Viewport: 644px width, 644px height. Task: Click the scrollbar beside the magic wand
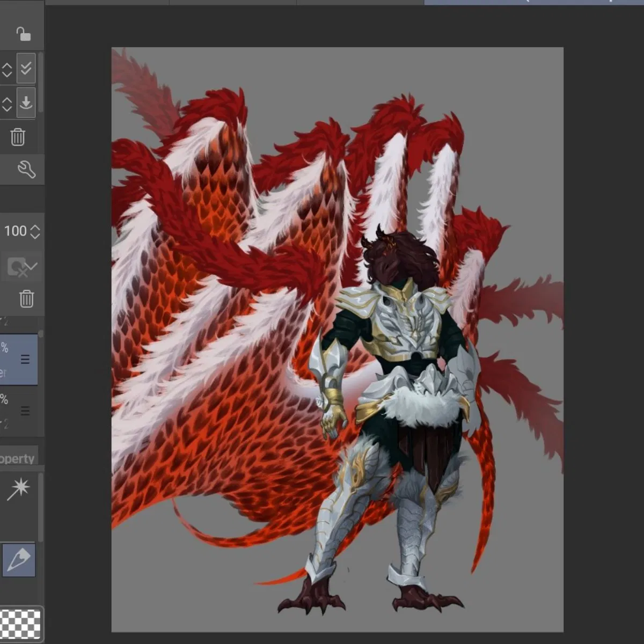(41, 504)
